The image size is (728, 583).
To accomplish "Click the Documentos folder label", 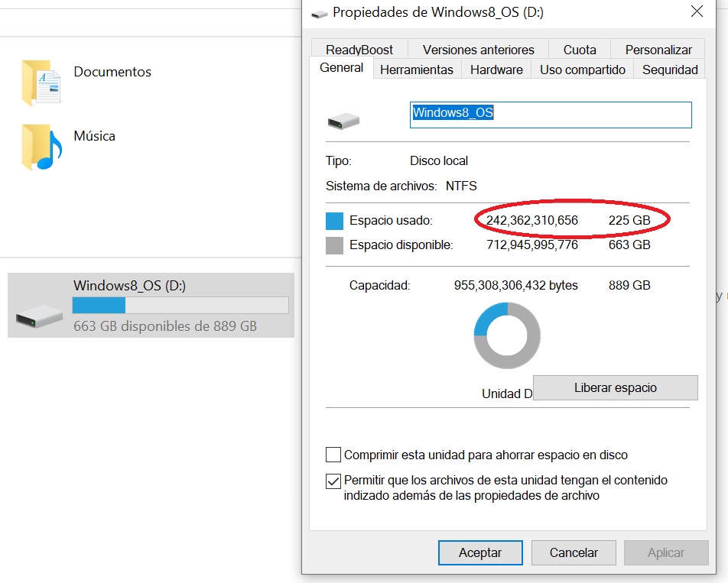I will 112,72.
